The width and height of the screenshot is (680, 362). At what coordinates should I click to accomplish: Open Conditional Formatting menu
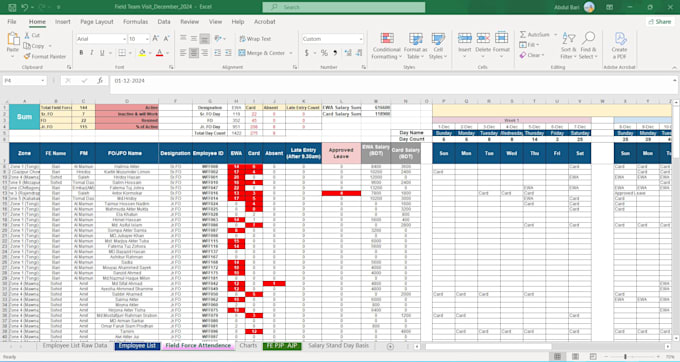(x=386, y=46)
